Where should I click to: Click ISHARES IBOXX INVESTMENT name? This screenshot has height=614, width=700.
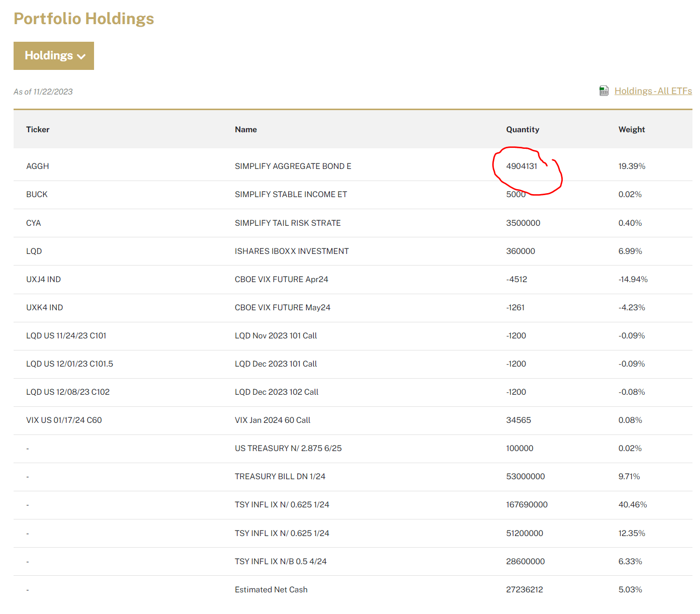pyautogui.click(x=292, y=251)
